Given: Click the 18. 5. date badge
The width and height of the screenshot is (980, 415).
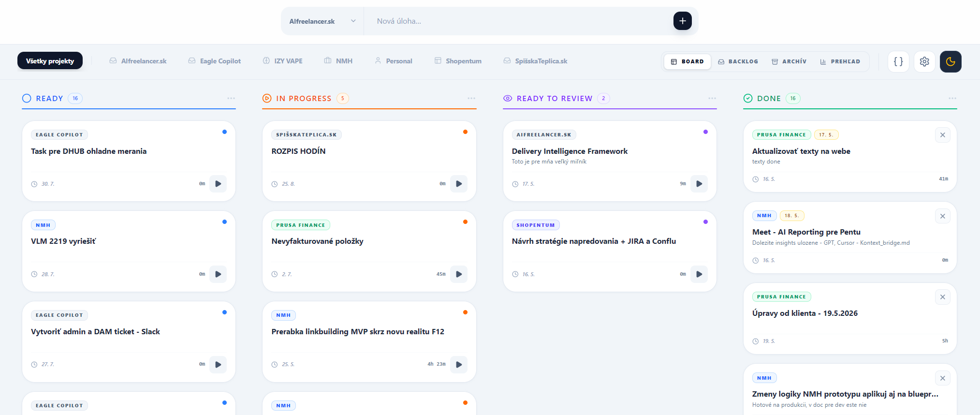Looking at the screenshot, I should pyautogui.click(x=791, y=216).
